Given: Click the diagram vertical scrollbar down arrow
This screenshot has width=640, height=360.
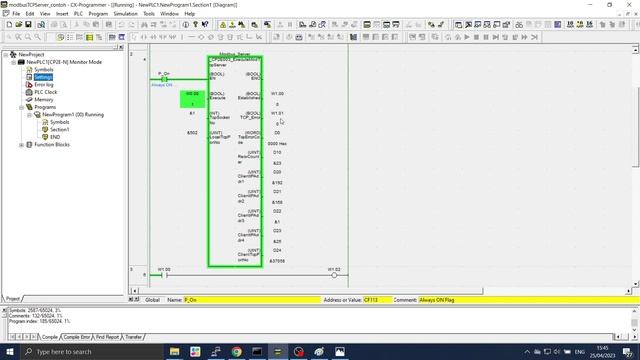Looking at the screenshot, I should click(635, 284).
